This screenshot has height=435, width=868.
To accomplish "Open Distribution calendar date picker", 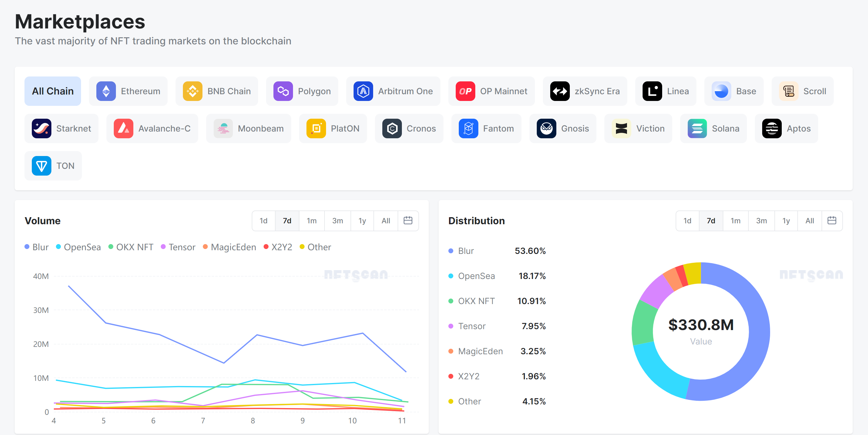I will 832,221.
